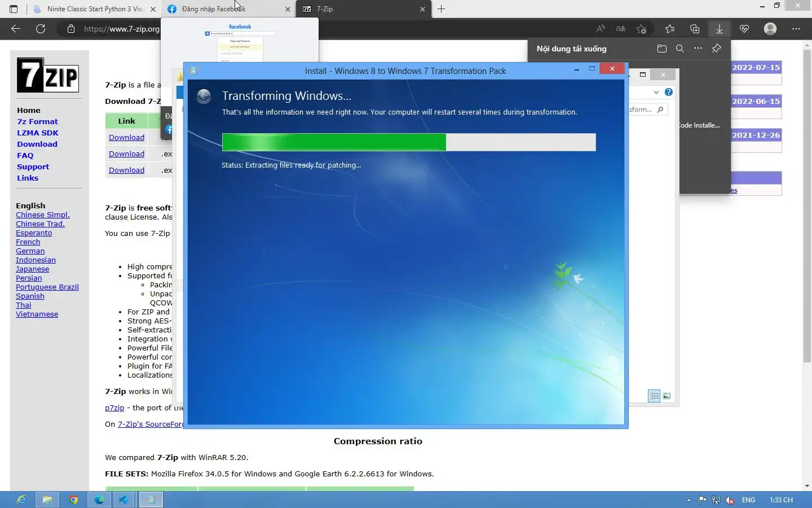Switch Explorer to large icons view
The width and height of the screenshot is (812, 508).
667,396
